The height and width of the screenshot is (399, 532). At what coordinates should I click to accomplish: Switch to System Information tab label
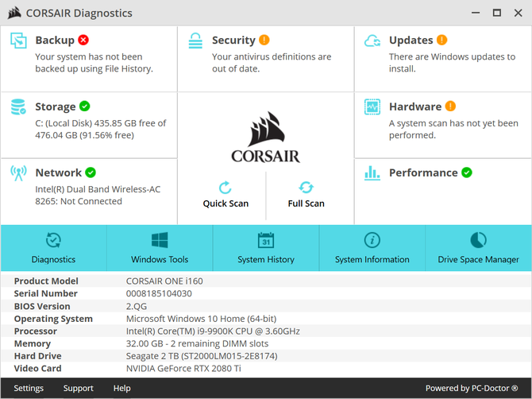pyautogui.click(x=372, y=259)
